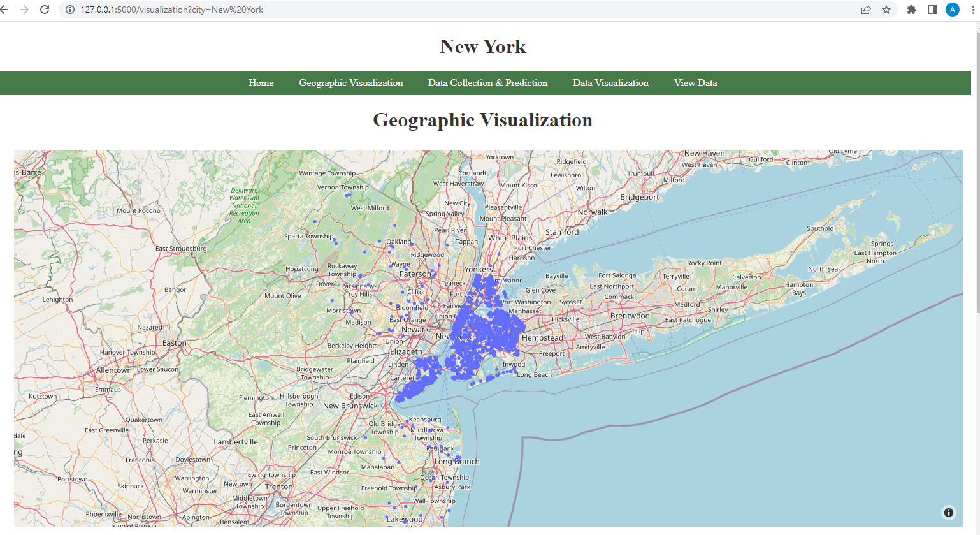Open Chrome's three-dot menu

(973, 10)
